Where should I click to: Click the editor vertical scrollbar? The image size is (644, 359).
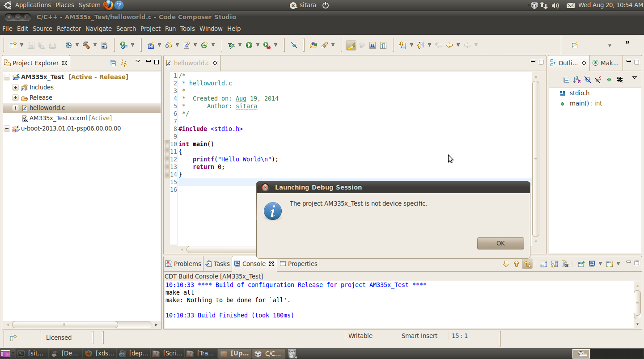pyautogui.click(x=536, y=159)
